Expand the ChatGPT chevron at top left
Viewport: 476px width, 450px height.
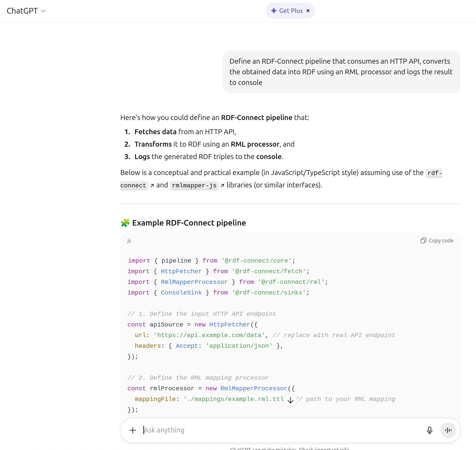43,11
